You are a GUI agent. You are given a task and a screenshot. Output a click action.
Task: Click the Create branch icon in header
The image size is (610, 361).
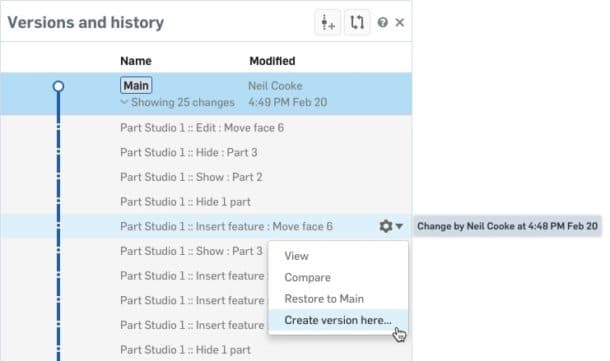pos(357,23)
